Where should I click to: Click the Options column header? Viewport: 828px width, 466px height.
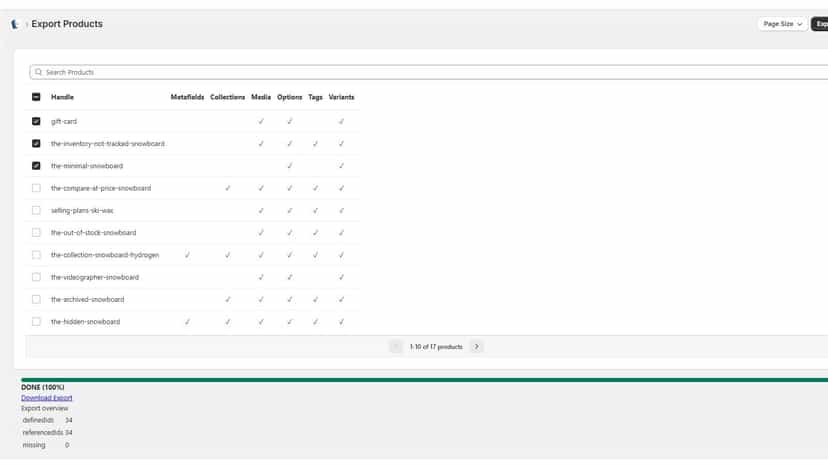[289, 97]
